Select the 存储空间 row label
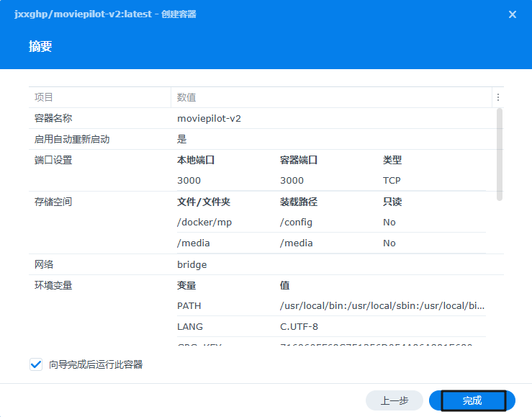Image resolution: width=532 pixels, height=417 pixels. coord(53,202)
